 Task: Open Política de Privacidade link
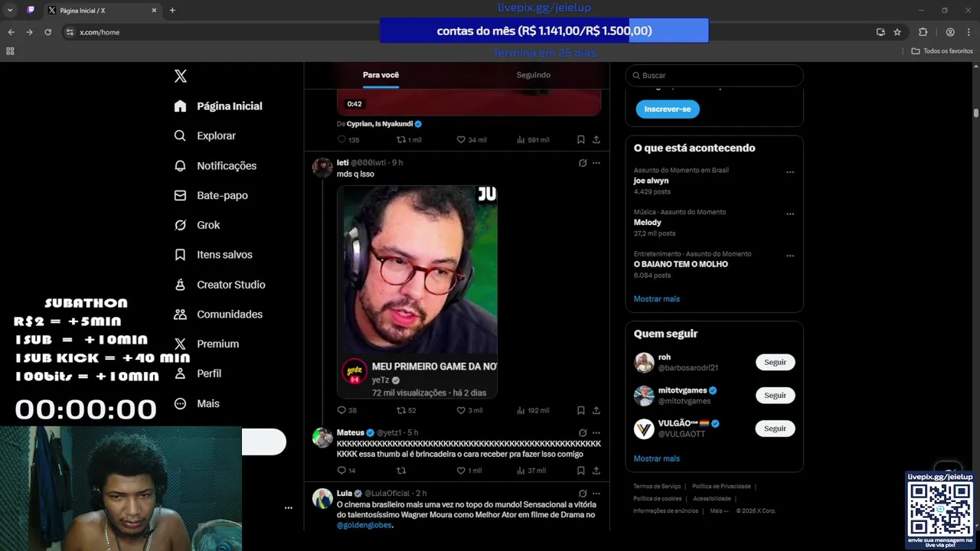click(x=721, y=486)
